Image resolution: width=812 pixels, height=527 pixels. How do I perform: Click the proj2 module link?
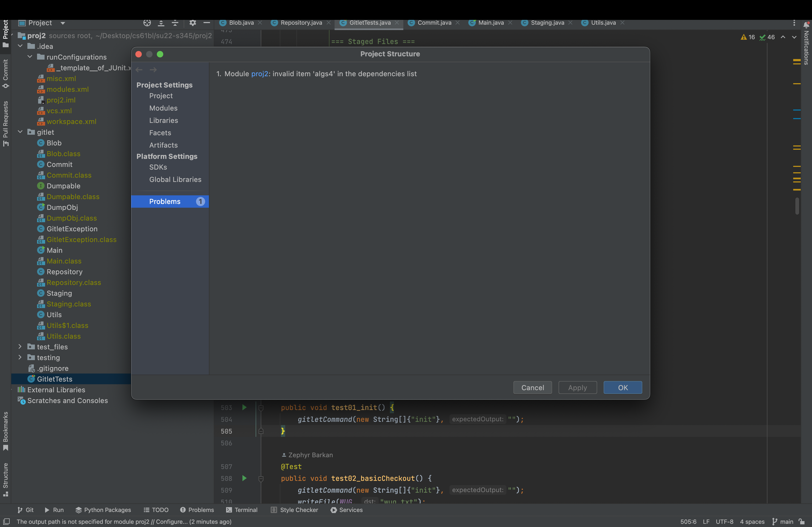click(x=259, y=74)
